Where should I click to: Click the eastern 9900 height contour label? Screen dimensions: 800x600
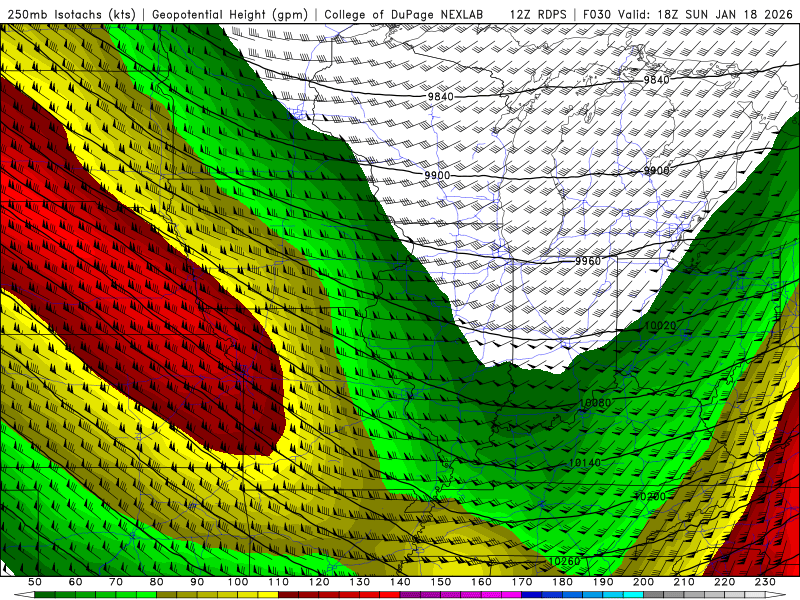[656, 170]
